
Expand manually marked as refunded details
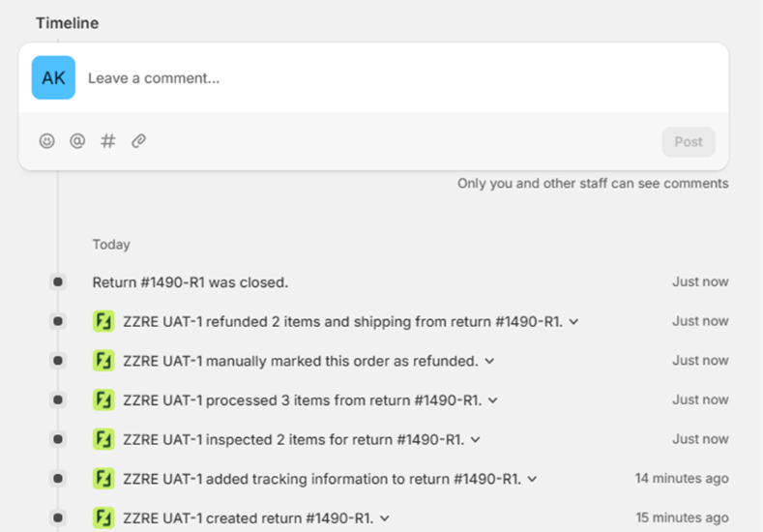[x=489, y=361]
